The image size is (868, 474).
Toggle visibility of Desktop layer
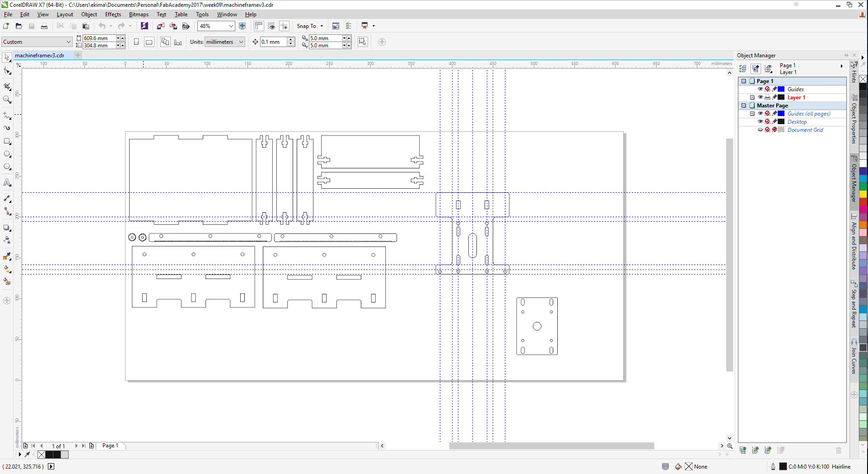click(760, 121)
